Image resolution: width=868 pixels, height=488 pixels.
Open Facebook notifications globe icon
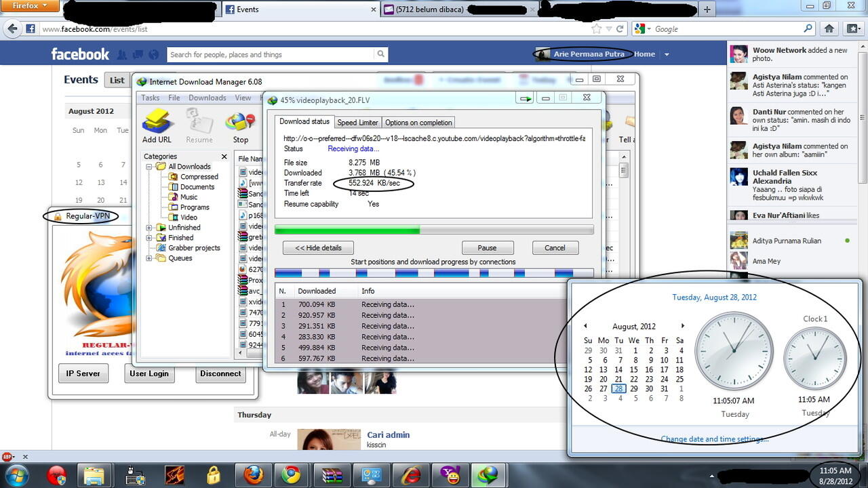[x=154, y=54]
